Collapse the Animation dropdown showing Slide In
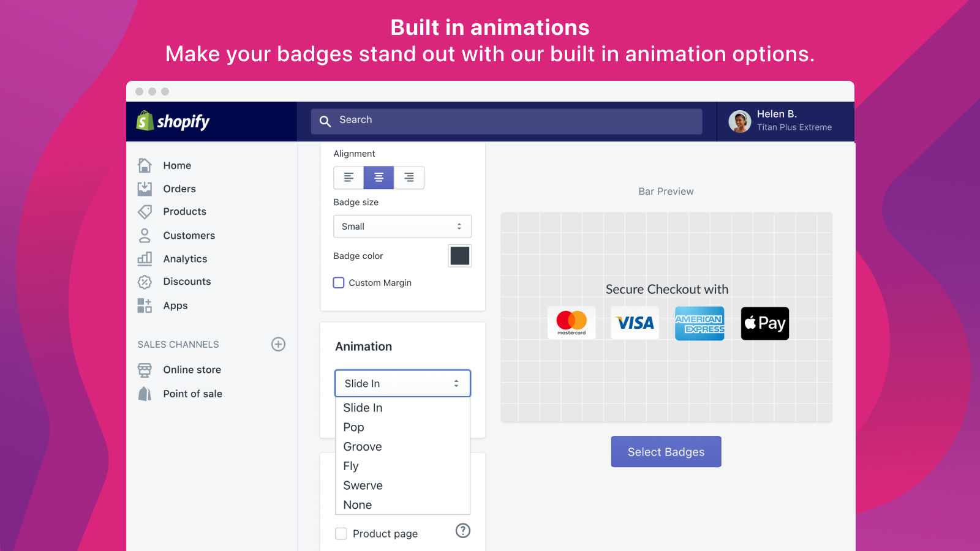 pos(402,383)
